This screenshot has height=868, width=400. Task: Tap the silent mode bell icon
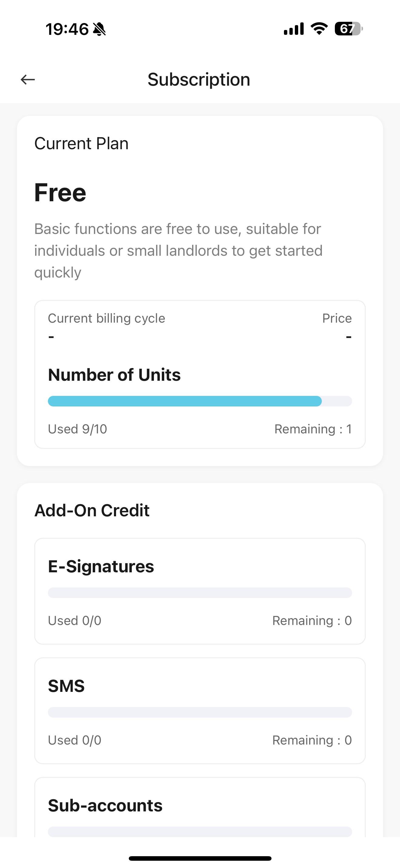[x=99, y=29]
